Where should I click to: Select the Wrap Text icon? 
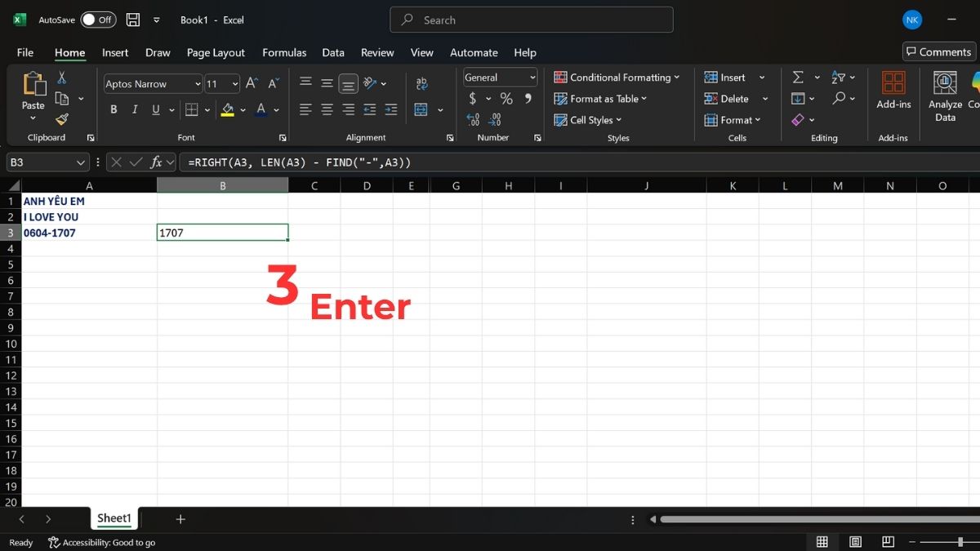421,82
